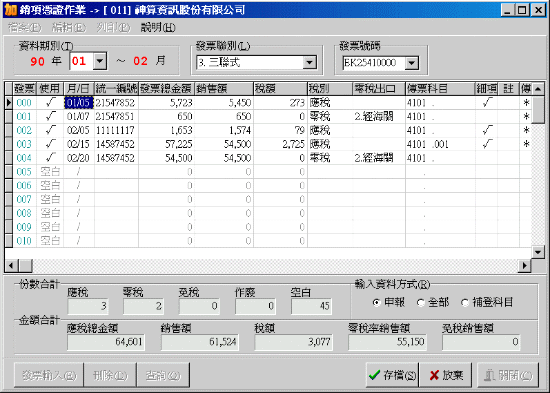The height and width of the screenshot is (393, 550).
Task: Click the horizontal scrollbar left arrow
Action: pos(11,265)
